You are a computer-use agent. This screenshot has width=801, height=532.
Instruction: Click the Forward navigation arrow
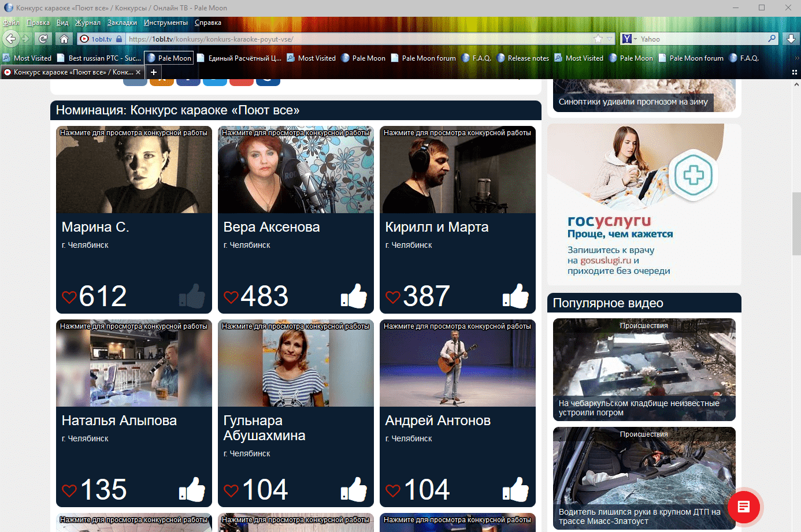(25, 39)
